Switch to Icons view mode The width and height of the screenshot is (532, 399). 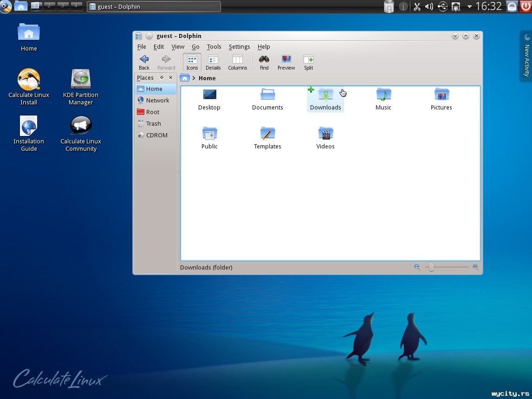[x=192, y=62]
